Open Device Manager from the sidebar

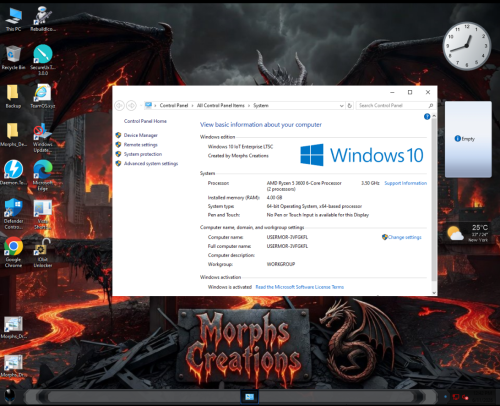click(140, 135)
